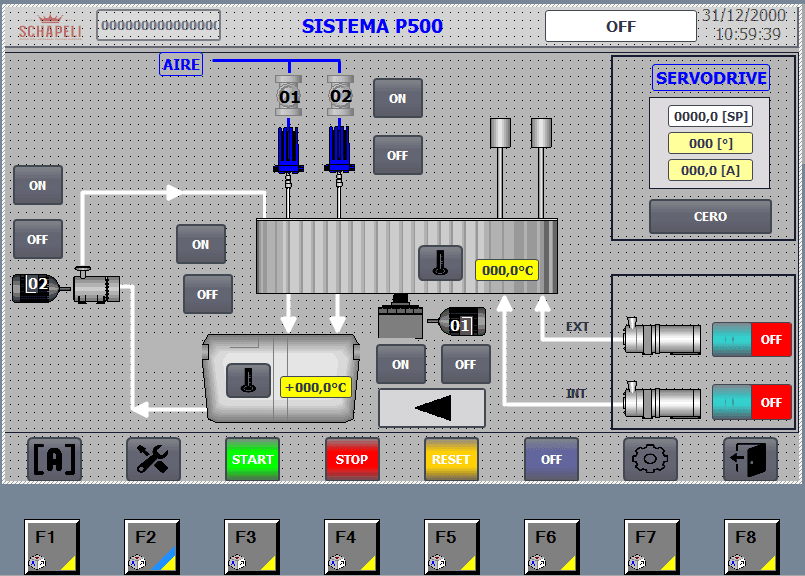Click left blue pneumatic cylinder

289,149
